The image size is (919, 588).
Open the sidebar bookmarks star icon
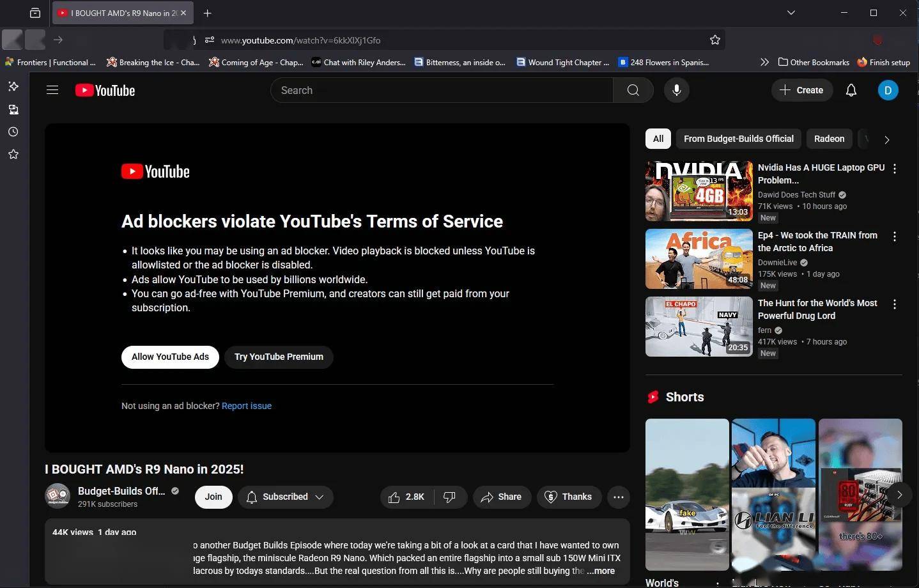[x=13, y=154]
